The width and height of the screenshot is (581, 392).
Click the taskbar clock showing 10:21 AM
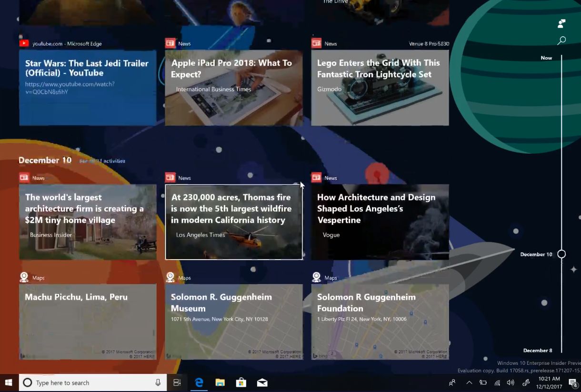click(549, 382)
